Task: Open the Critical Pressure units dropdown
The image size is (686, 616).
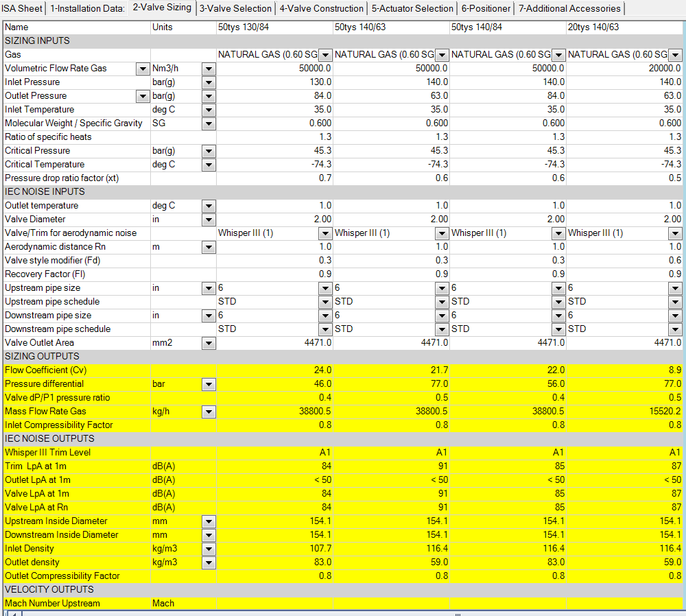Action: click(x=209, y=151)
